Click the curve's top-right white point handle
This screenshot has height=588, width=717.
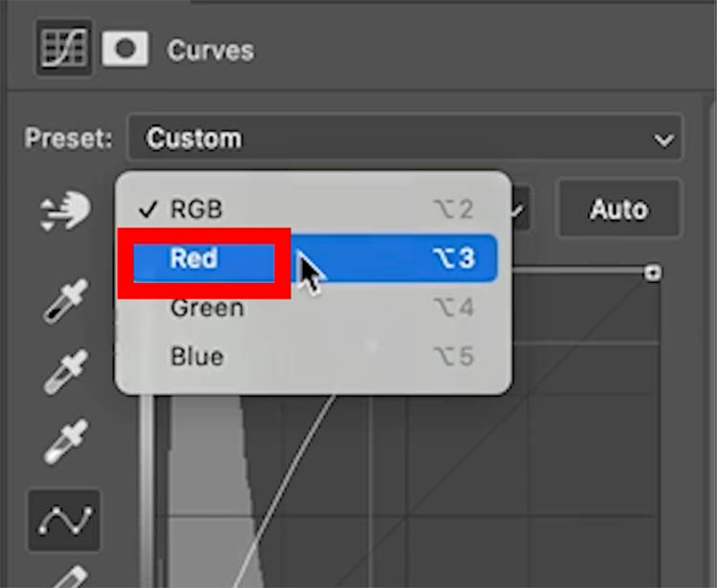click(653, 273)
